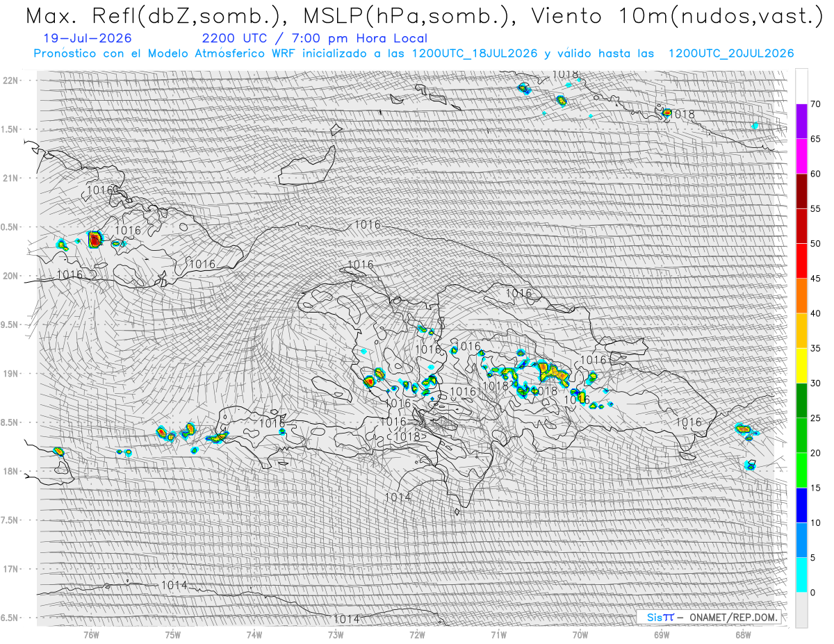Click the "68W" longitude axis label
Screen dimensions: 834x644
click(x=743, y=635)
